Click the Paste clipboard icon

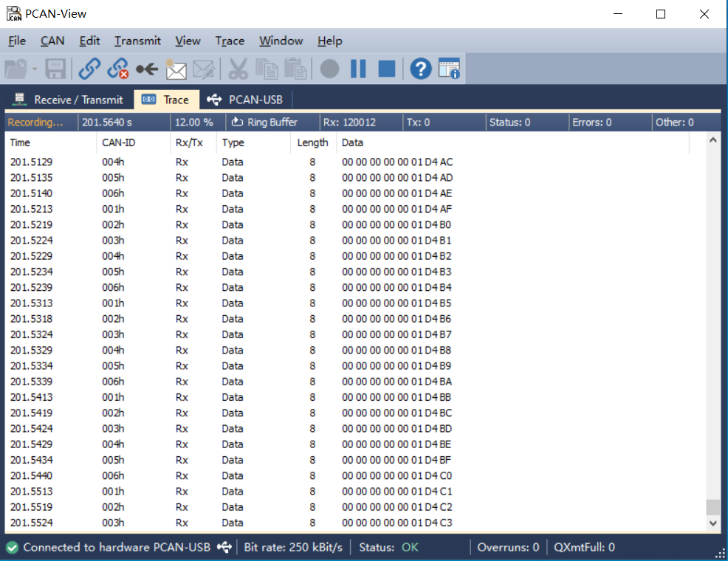(295, 69)
